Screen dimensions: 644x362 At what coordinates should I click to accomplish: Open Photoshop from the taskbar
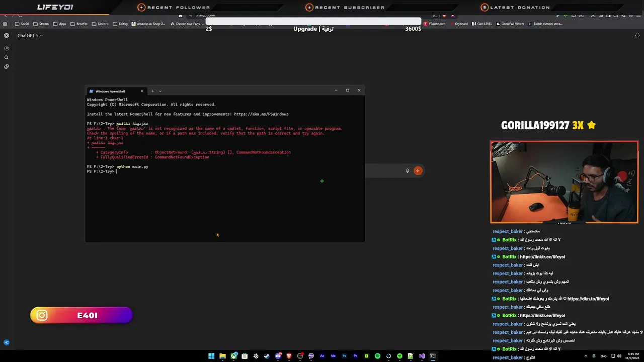(x=344, y=356)
